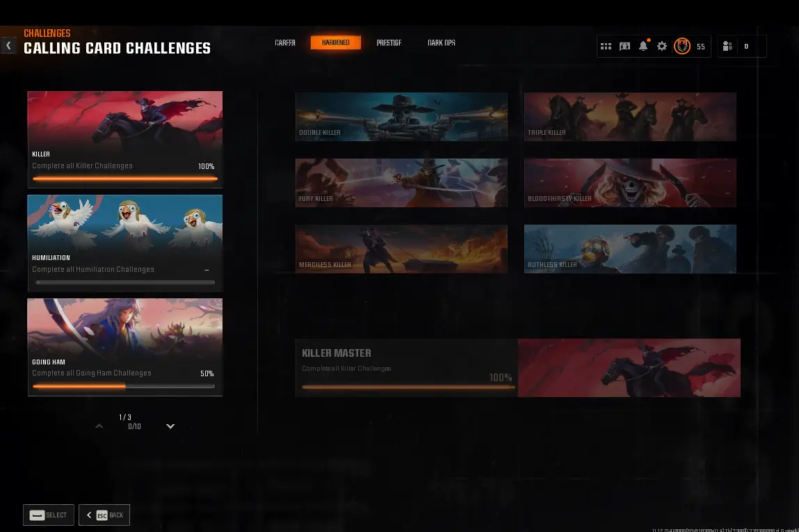Click 'Complete all Humiliation Challenges' text
Viewport: 799px width, 532px height.
[92, 269]
